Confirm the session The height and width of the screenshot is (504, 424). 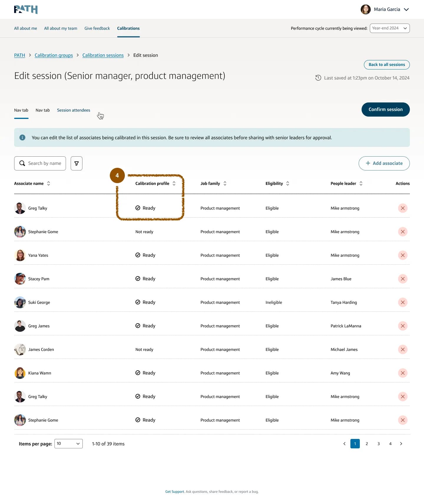tap(385, 110)
